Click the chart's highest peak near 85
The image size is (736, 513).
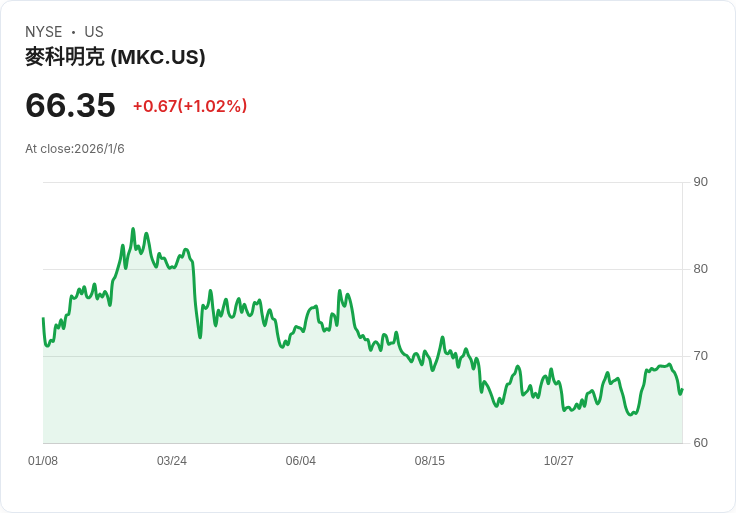(x=132, y=229)
